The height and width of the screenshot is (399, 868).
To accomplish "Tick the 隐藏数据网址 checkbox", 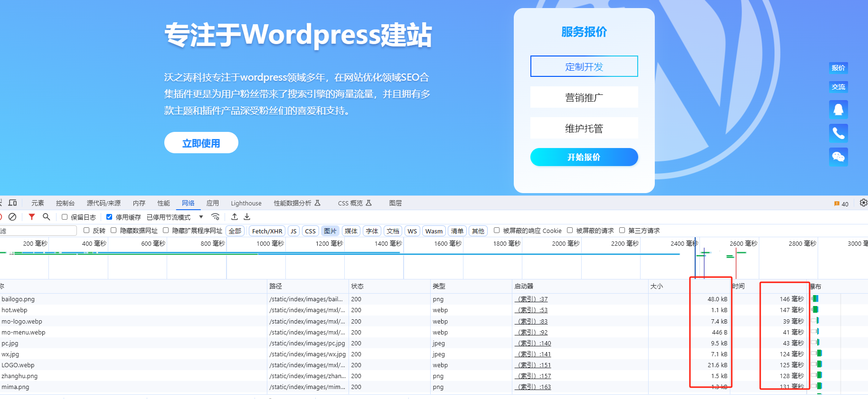I will tap(113, 230).
